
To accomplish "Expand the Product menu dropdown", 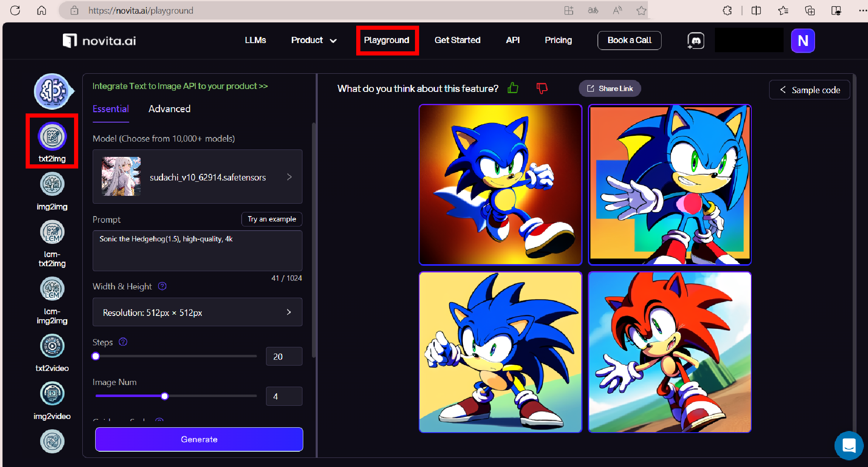I will pyautogui.click(x=314, y=40).
